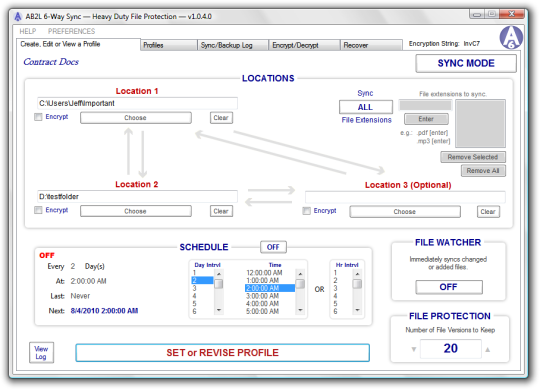Select 12:00:00 AM in the Time list
This screenshot has width=540, height=390.
[x=270, y=273]
